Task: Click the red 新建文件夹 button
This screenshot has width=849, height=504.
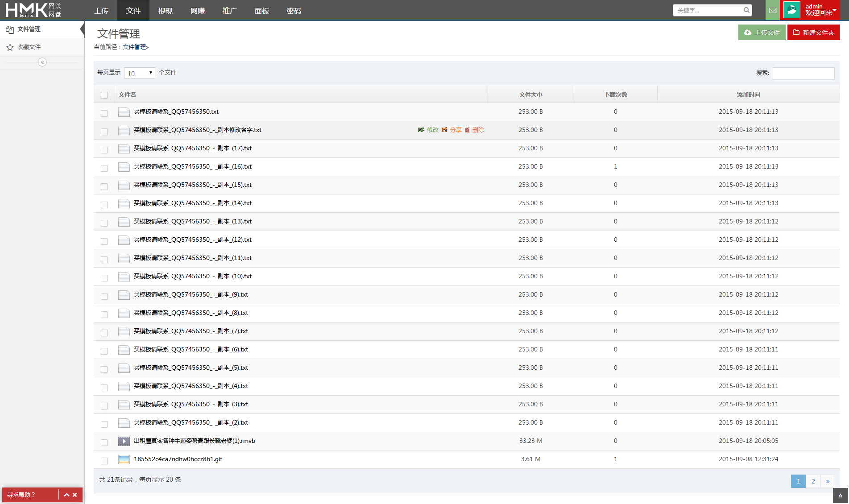Action: (x=813, y=33)
